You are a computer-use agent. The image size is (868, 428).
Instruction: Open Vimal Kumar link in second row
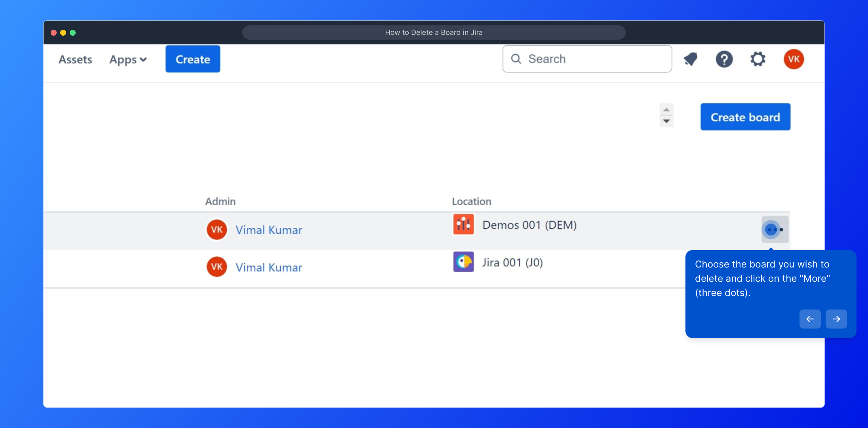click(269, 267)
